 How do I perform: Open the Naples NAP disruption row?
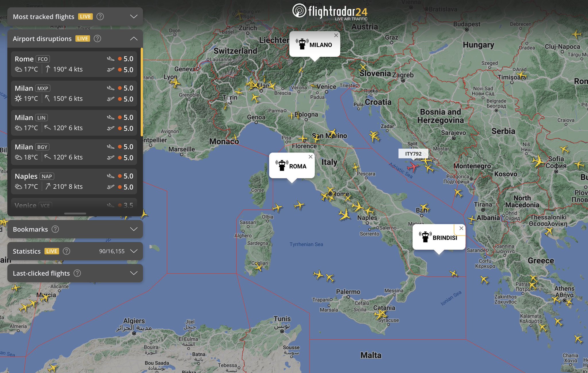click(x=74, y=181)
